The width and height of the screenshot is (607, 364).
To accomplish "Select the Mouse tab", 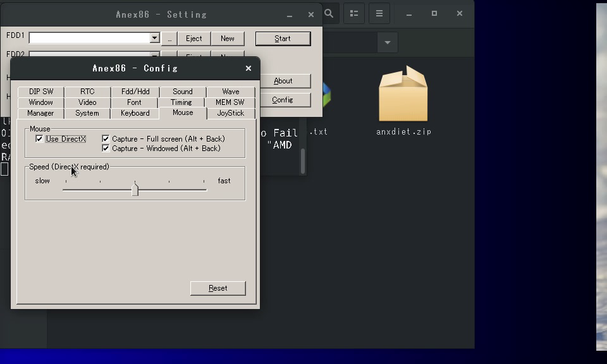I will click(183, 112).
